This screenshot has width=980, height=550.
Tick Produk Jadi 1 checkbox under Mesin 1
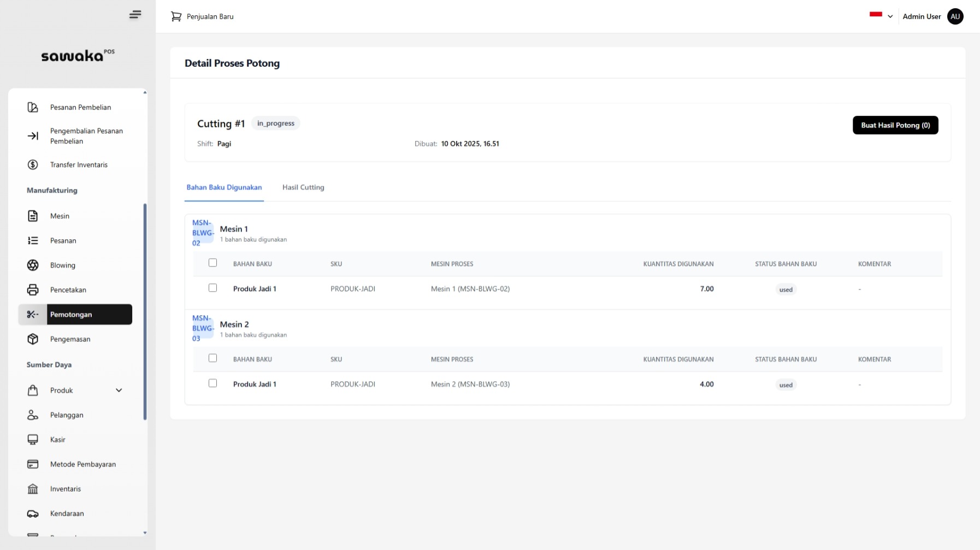pyautogui.click(x=212, y=288)
